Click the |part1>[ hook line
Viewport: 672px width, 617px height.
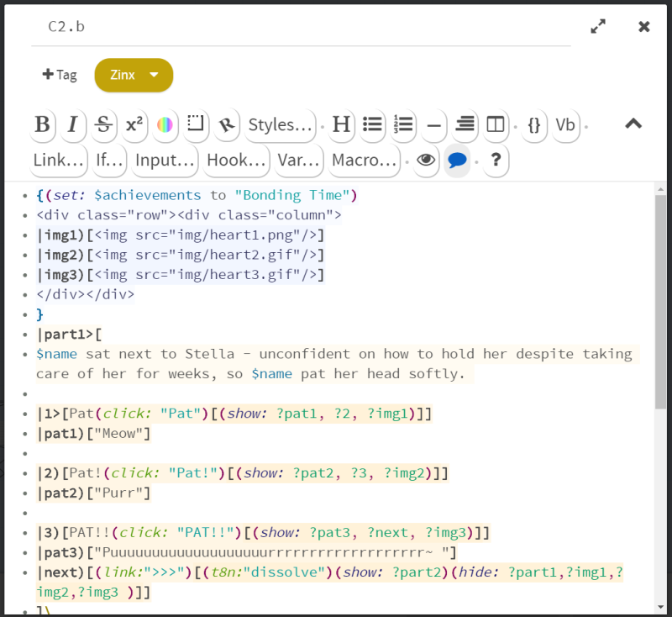tap(69, 335)
